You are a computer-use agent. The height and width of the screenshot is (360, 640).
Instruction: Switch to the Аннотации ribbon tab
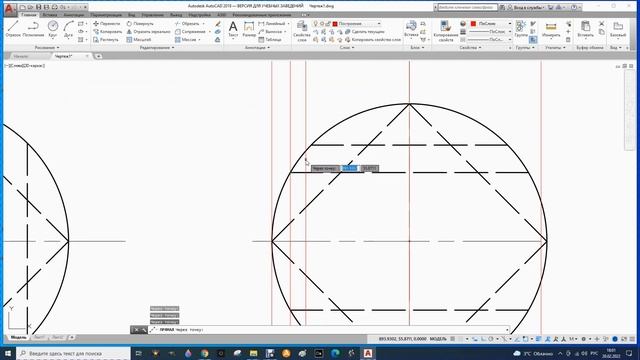point(73,15)
